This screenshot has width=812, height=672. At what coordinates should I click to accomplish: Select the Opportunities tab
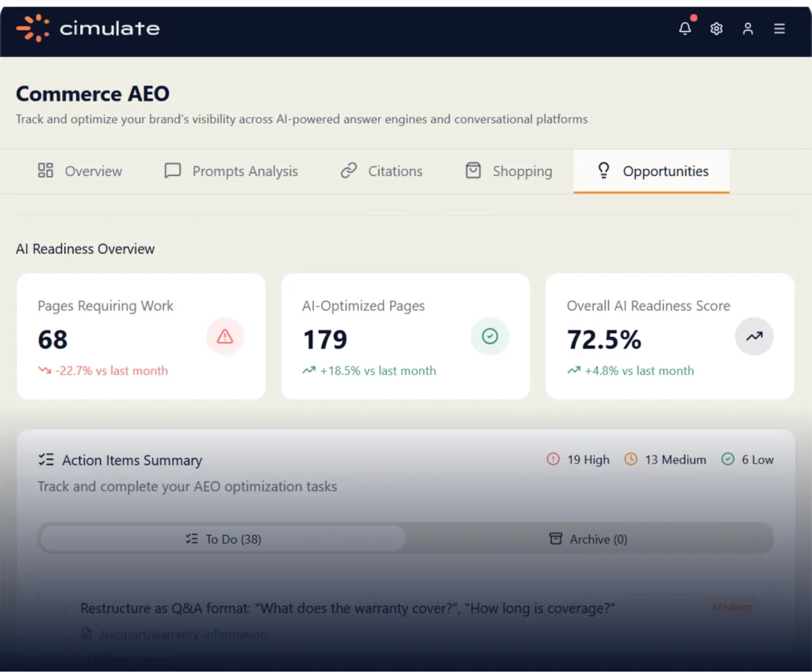click(x=652, y=171)
